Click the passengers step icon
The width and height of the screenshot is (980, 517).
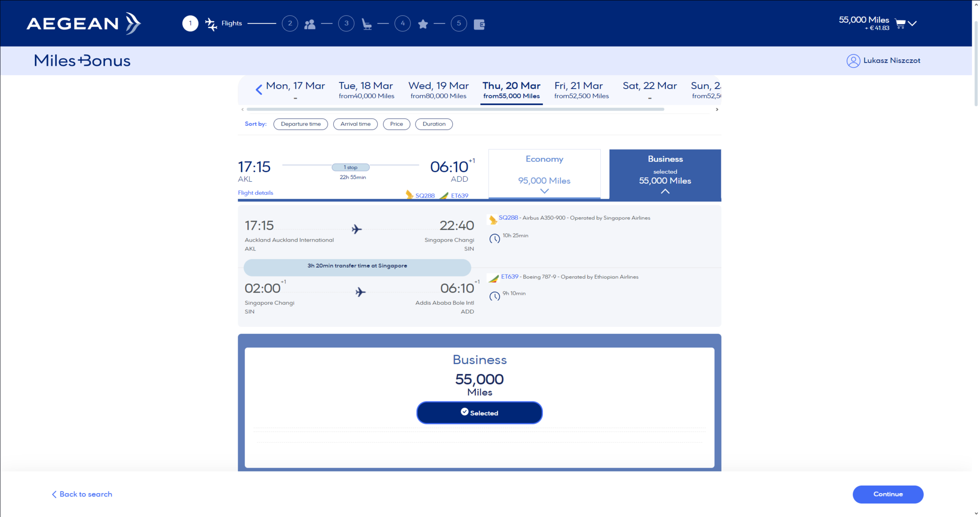[310, 24]
